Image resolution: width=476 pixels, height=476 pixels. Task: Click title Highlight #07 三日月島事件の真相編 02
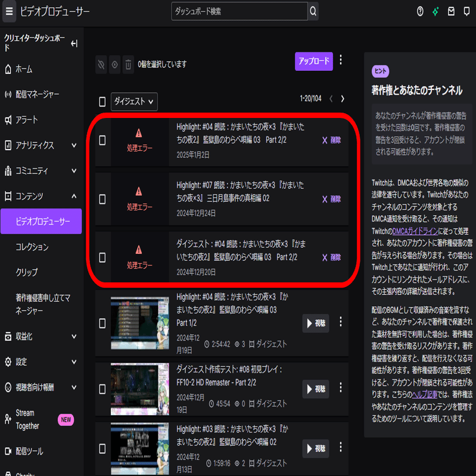[x=240, y=192]
